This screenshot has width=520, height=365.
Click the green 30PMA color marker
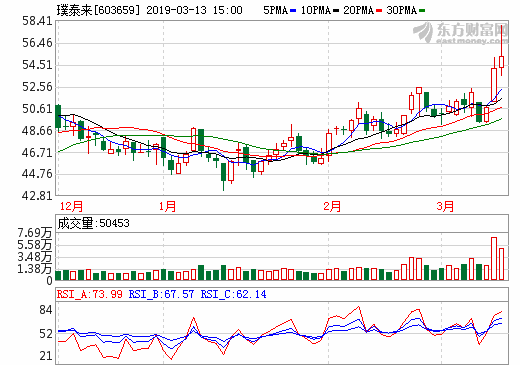422,11
